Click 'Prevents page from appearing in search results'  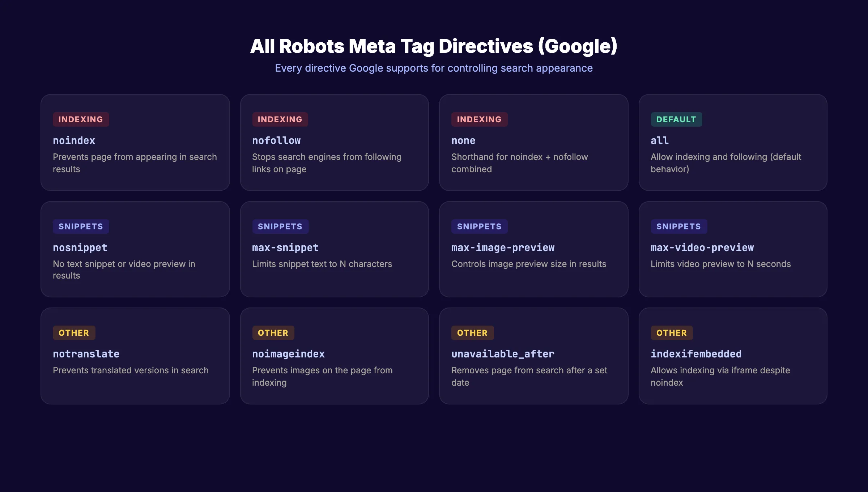coord(135,163)
